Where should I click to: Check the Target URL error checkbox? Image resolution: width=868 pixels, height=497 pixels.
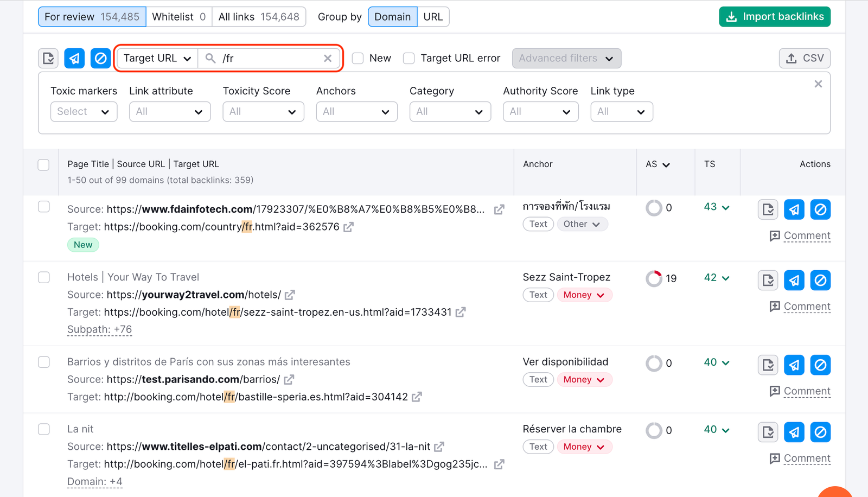409,58
